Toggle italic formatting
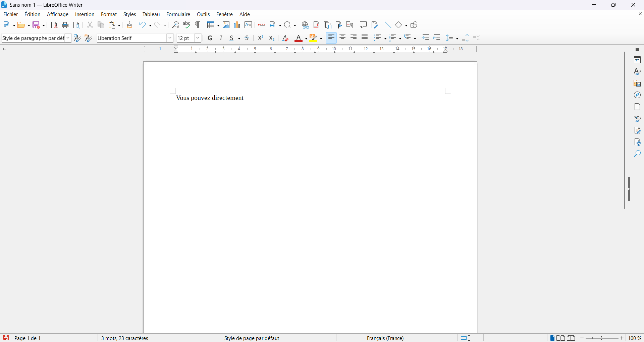Image resolution: width=644 pixels, height=342 pixels. point(221,38)
